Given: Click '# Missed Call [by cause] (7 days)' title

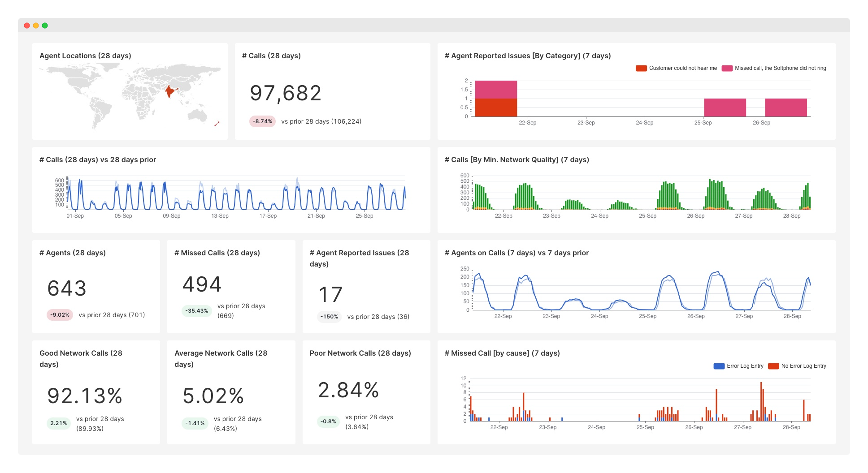Looking at the screenshot, I should click(502, 353).
